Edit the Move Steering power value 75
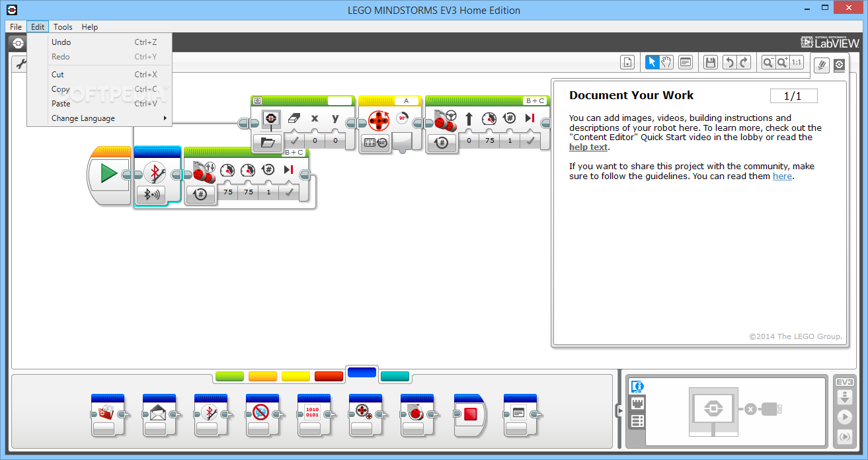Viewport: 868px width, 460px height. coord(490,140)
